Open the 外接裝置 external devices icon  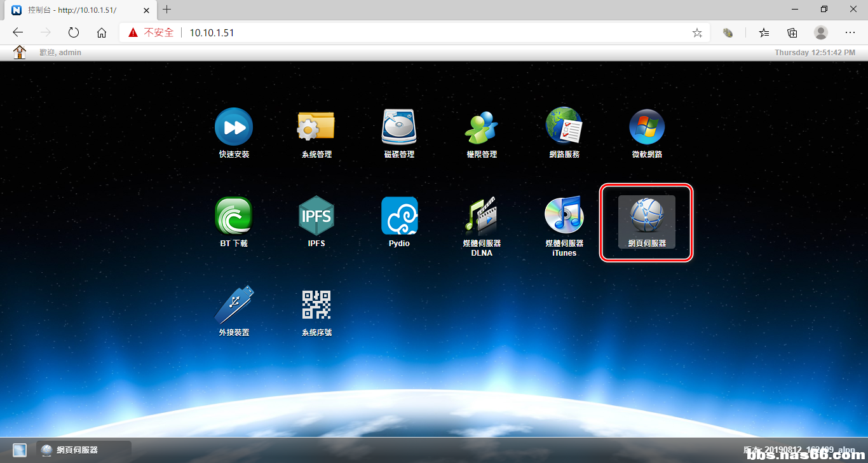pyautogui.click(x=234, y=305)
